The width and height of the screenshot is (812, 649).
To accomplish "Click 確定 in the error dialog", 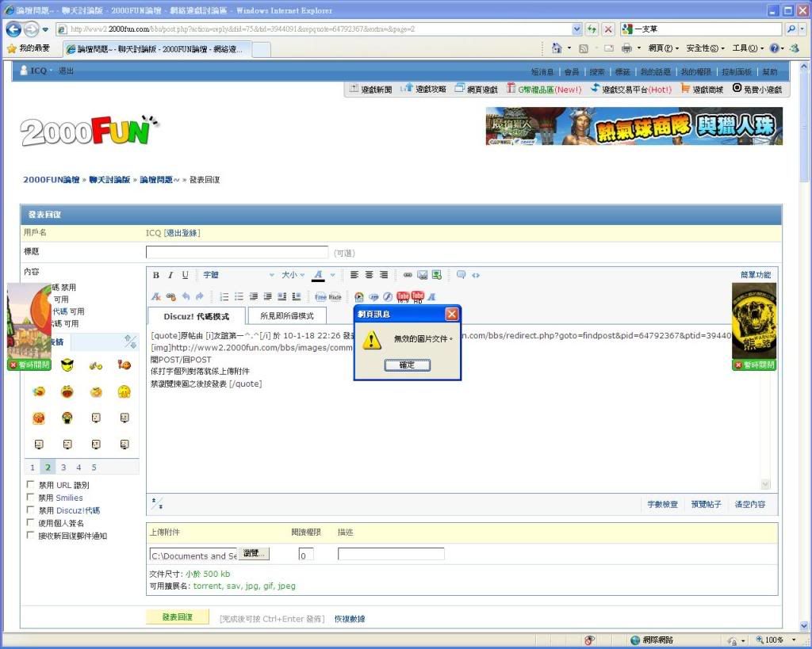I will (406, 365).
